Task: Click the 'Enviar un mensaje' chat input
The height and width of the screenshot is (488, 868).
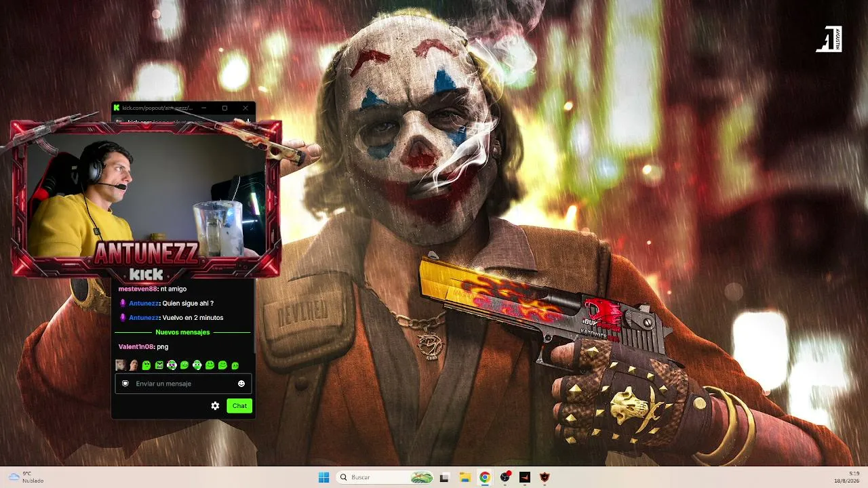Action: (183, 384)
